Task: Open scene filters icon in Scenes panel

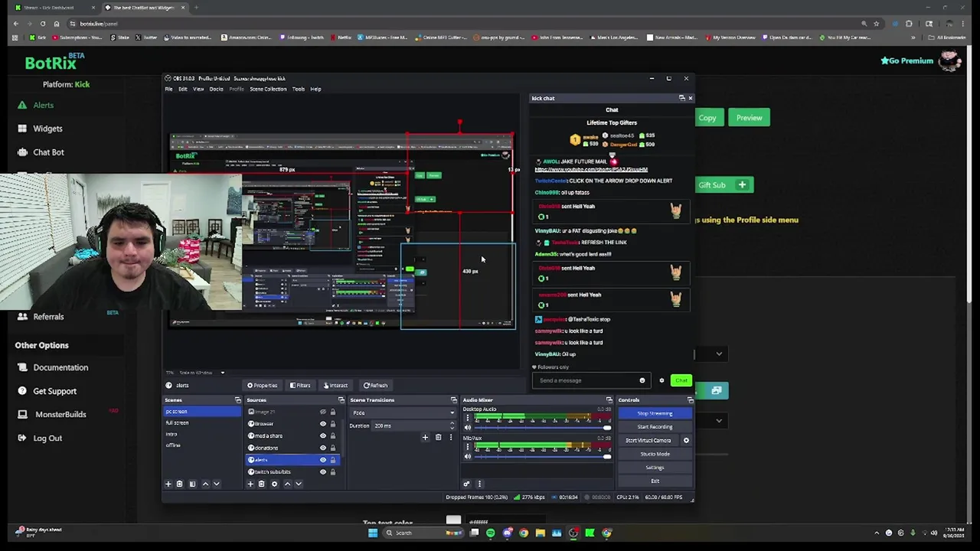Action: (192, 484)
